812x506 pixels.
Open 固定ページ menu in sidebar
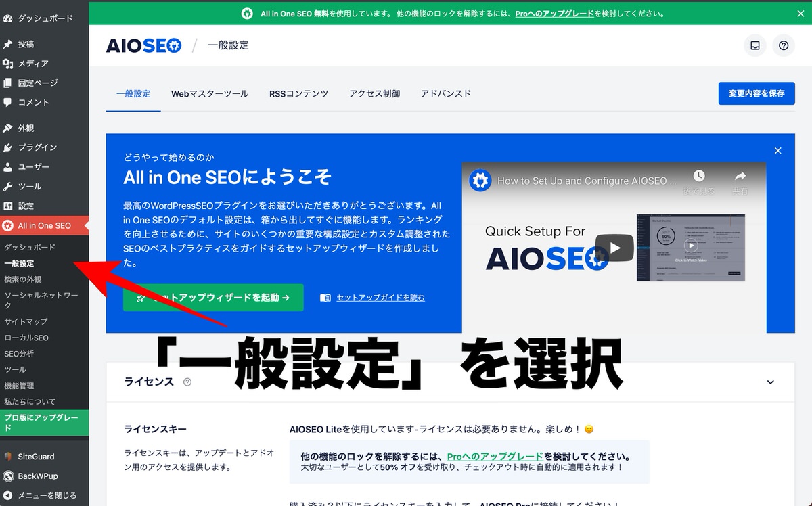coord(45,83)
